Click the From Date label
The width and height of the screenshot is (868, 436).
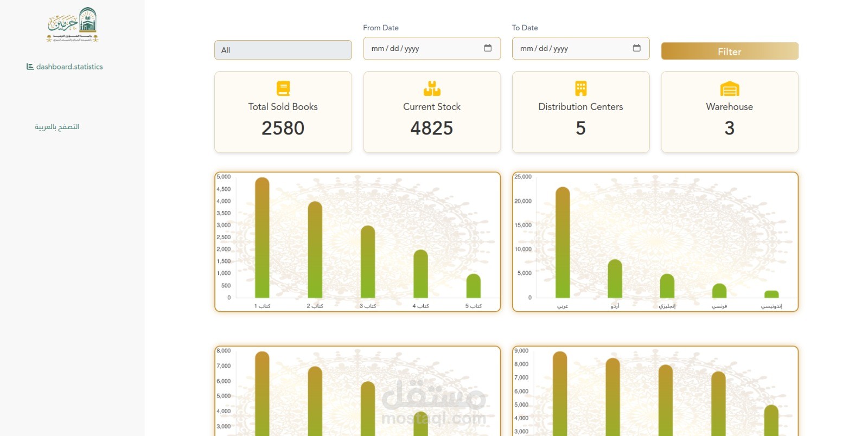click(381, 28)
